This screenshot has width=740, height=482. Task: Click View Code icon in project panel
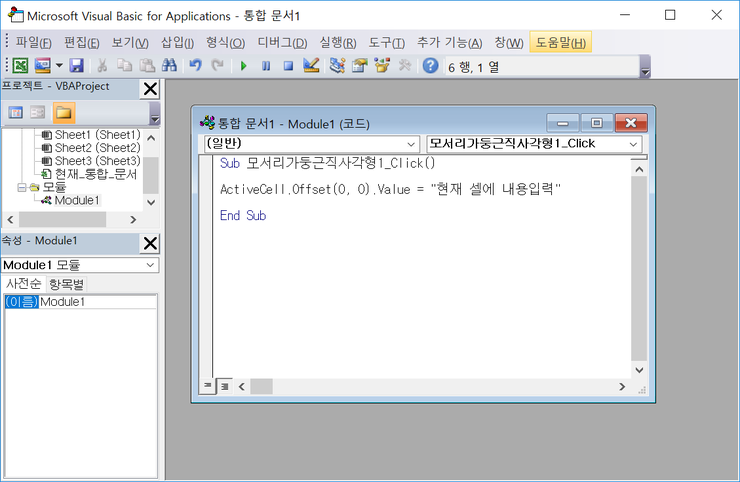15,112
